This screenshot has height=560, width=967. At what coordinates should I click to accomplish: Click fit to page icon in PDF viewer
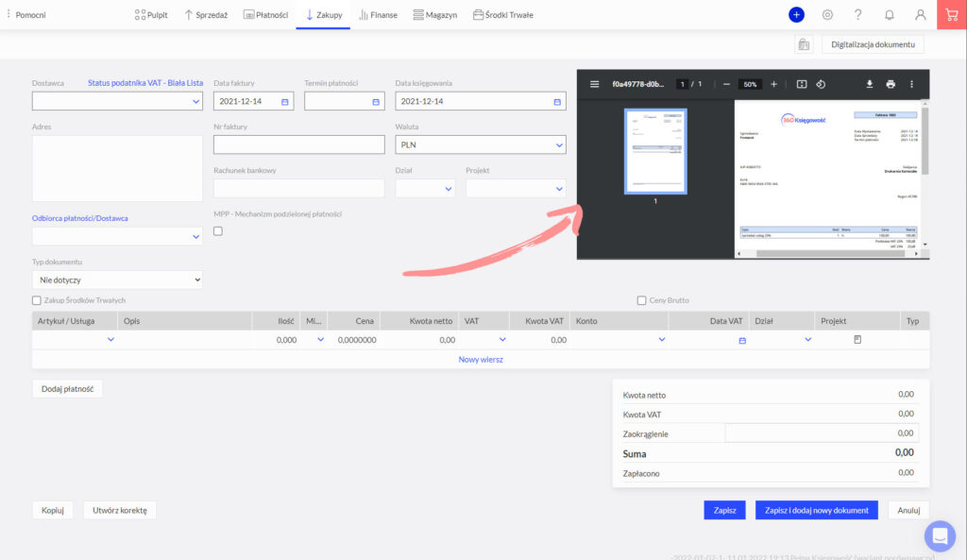click(801, 84)
